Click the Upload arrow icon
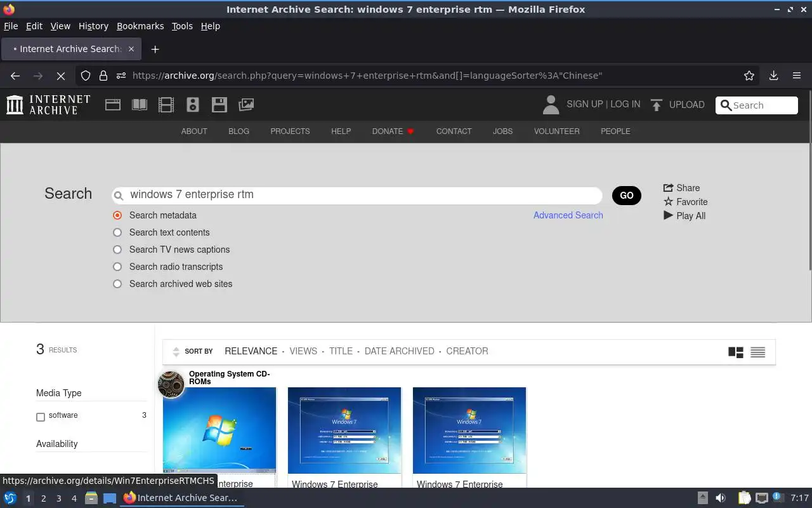The image size is (812, 508). (x=657, y=105)
